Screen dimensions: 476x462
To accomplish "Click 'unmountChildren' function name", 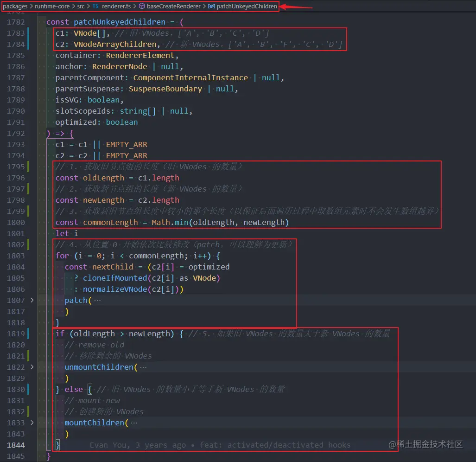I will tap(99, 367).
